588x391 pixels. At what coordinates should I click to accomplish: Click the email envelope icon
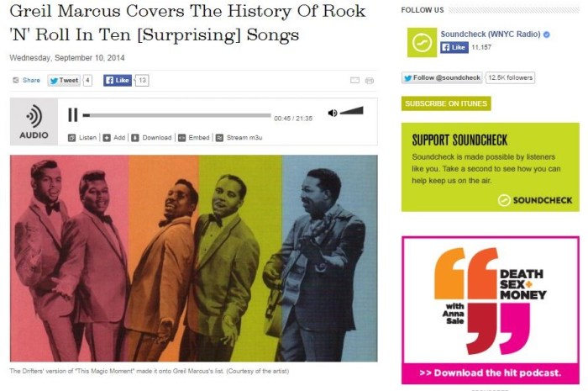pyautogui.click(x=354, y=80)
